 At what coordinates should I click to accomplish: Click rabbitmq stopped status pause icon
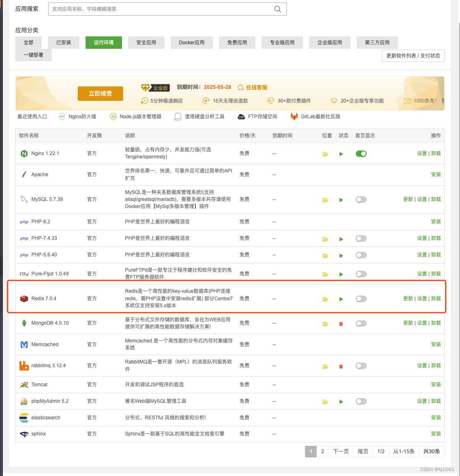click(341, 366)
